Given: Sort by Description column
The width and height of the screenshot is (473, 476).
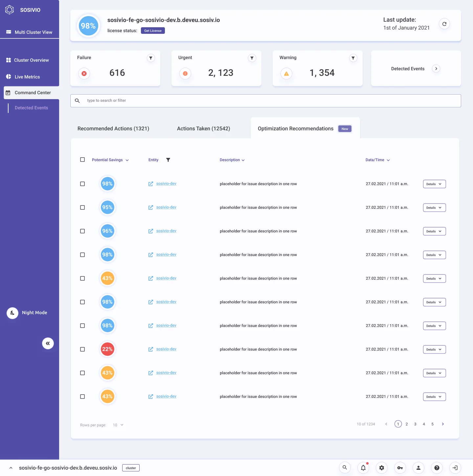Looking at the screenshot, I should pos(232,160).
